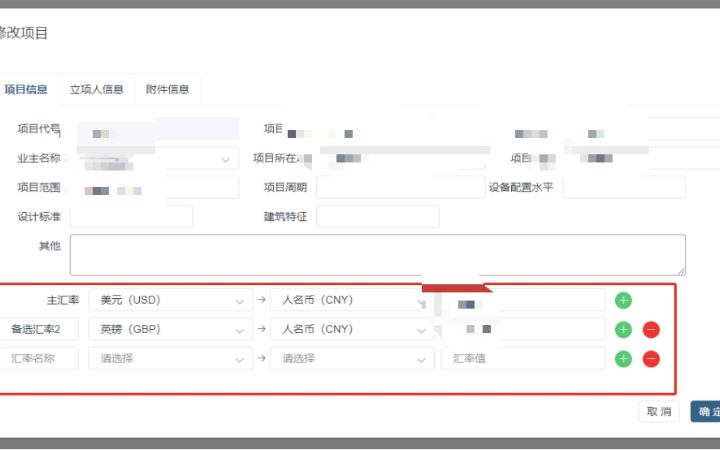Click the 建筑特征 input field

(377, 216)
